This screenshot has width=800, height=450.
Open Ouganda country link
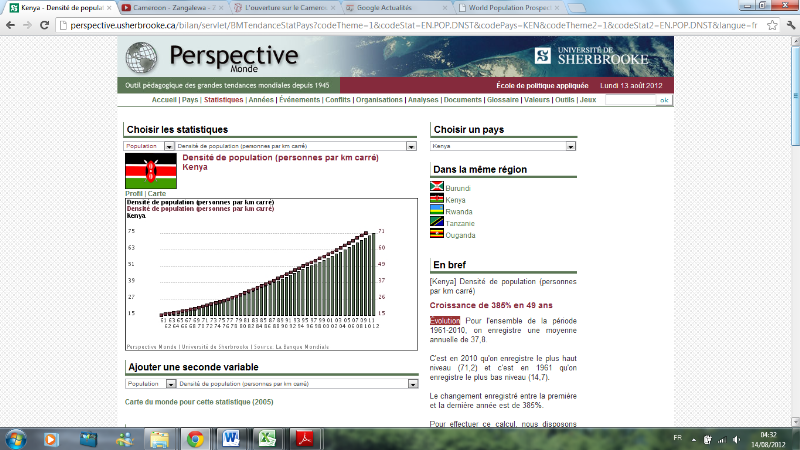click(x=460, y=235)
